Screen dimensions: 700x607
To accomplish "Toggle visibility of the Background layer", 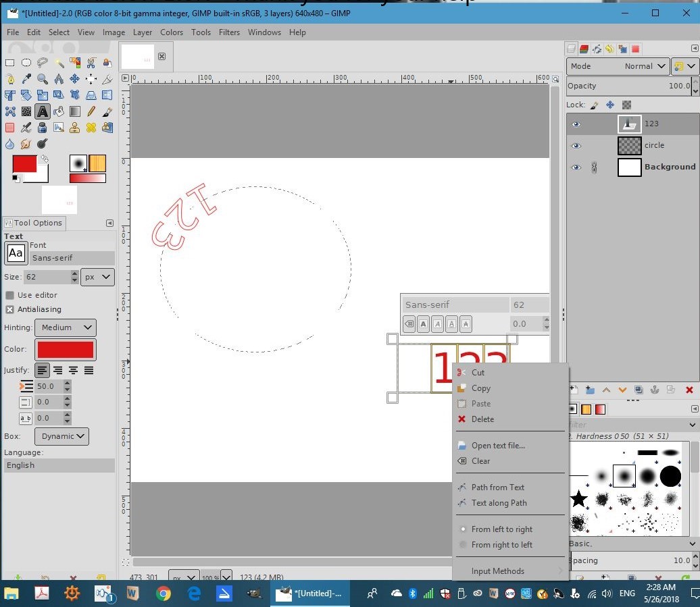I will [x=576, y=167].
